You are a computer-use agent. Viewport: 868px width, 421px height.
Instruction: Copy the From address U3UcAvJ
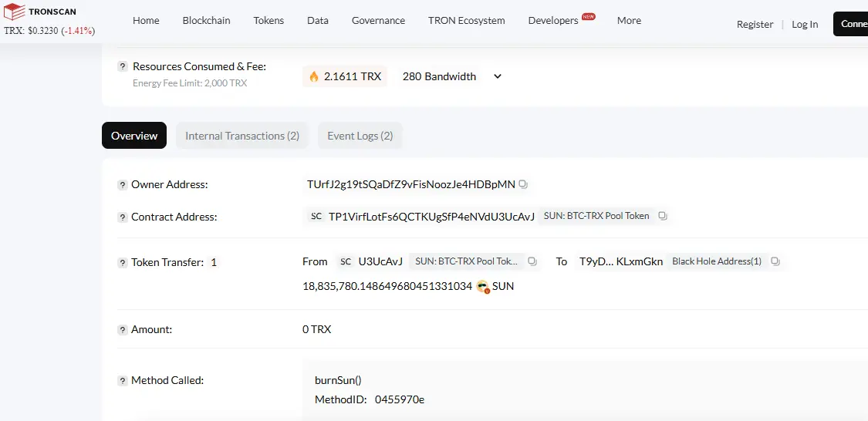click(532, 261)
